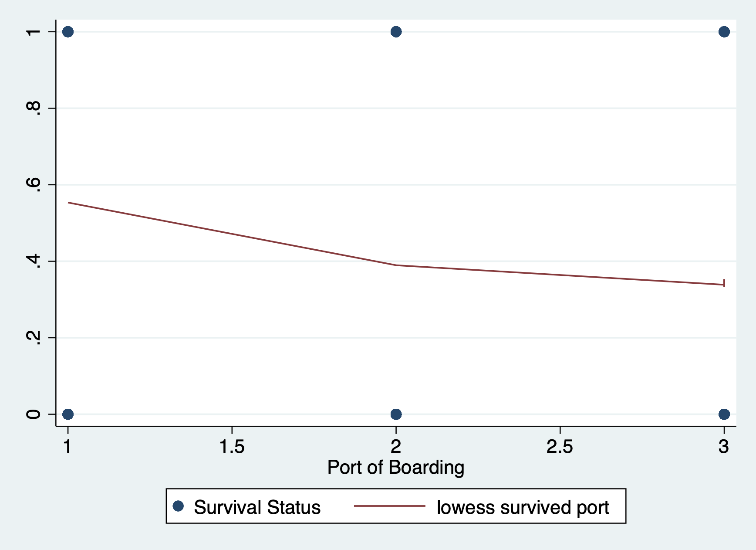Select the top data point at port 2
Screen dimensions: 756x550
tap(396, 32)
